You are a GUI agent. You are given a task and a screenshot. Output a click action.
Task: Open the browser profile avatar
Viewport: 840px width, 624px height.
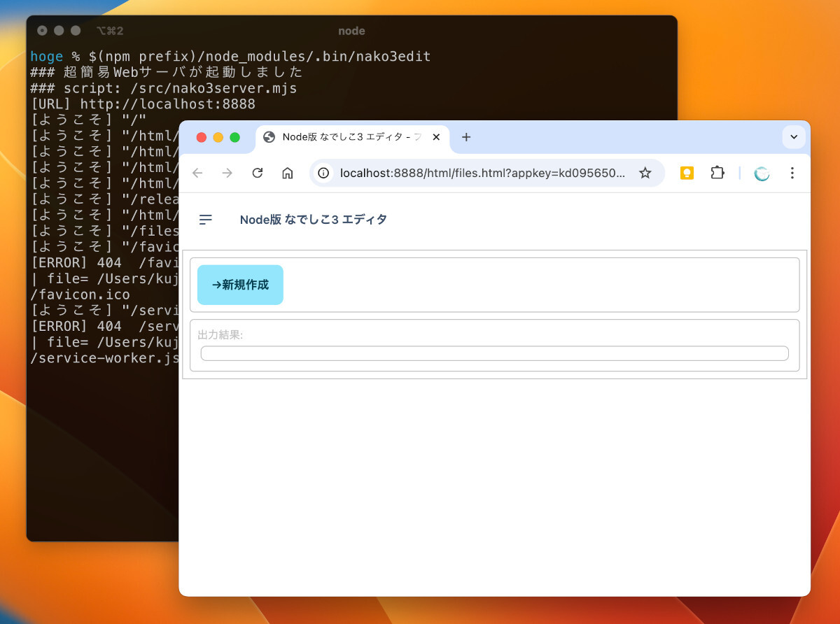(x=762, y=173)
